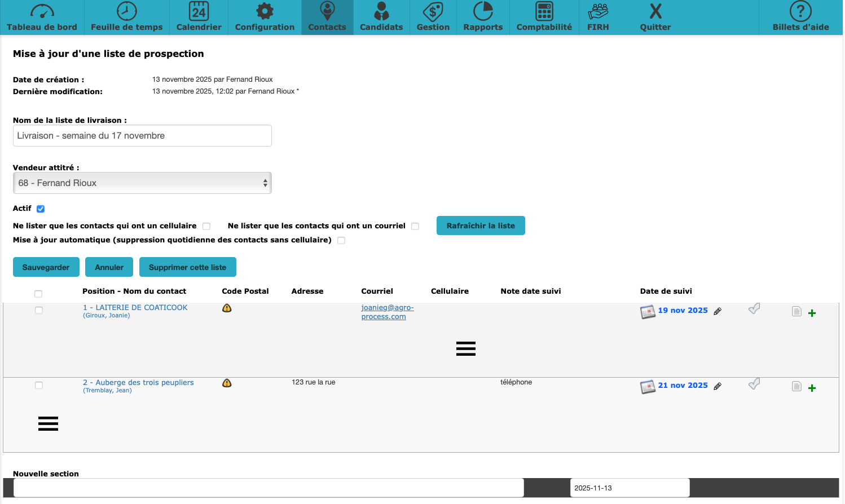
Task: Open the Rapports menu
Action: pyautogui.click(x=482, y=17)
